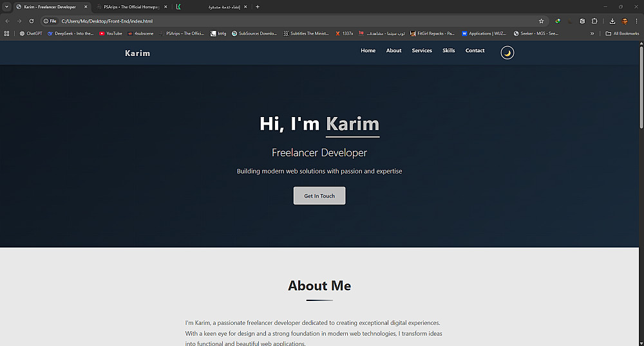
Task: Click the "About Me" heading
Action: pos(319,286)
